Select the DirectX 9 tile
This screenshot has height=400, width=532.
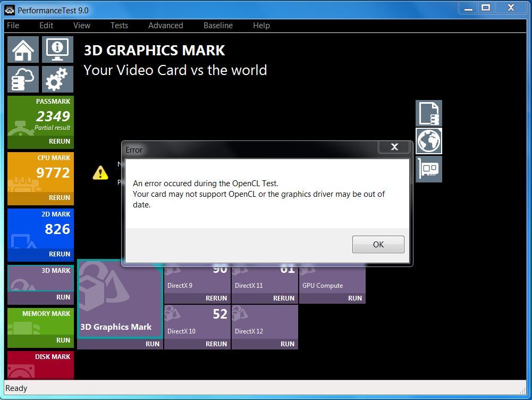point(197,280)
